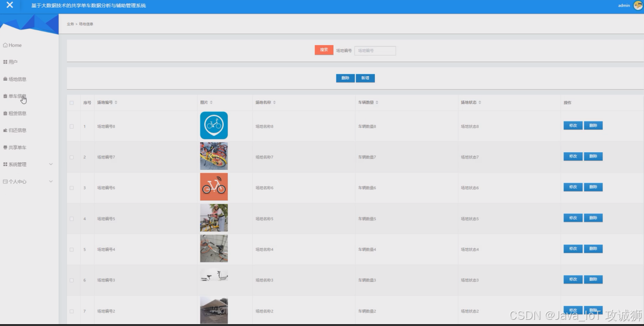Image resolution: width=644 pixels, height=326 pixels.
Task: Sort the 场地状态 column via arrows
Action: click(x=480, y=103)
